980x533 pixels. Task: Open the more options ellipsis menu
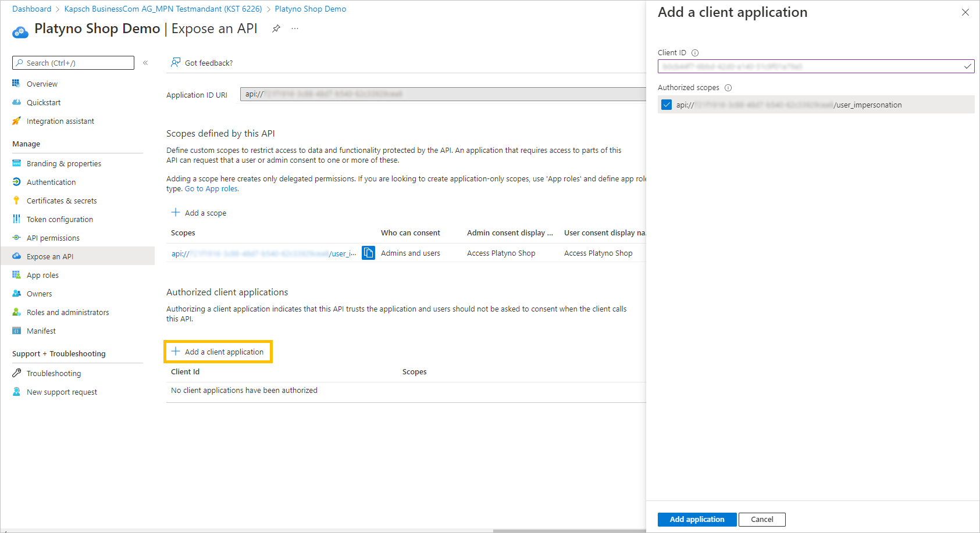tap(295, 28)
